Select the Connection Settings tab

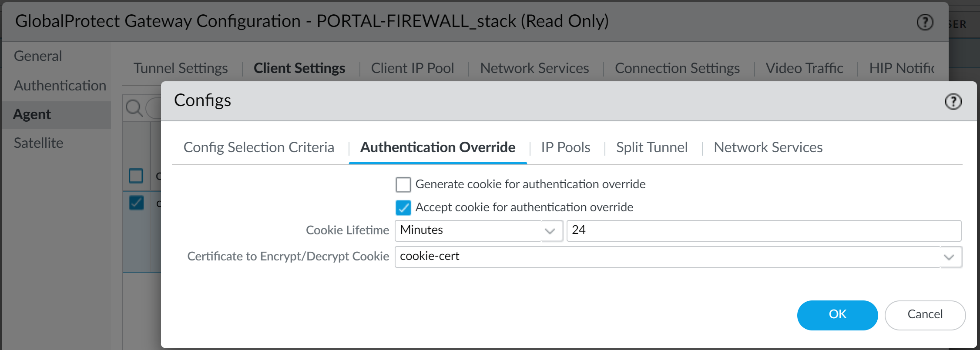677,68
